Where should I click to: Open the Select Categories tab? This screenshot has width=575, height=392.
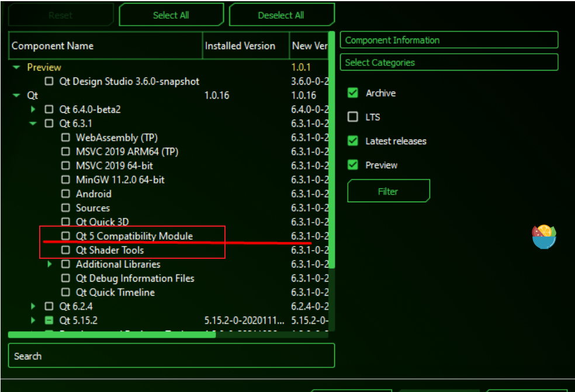click(449, 63)
